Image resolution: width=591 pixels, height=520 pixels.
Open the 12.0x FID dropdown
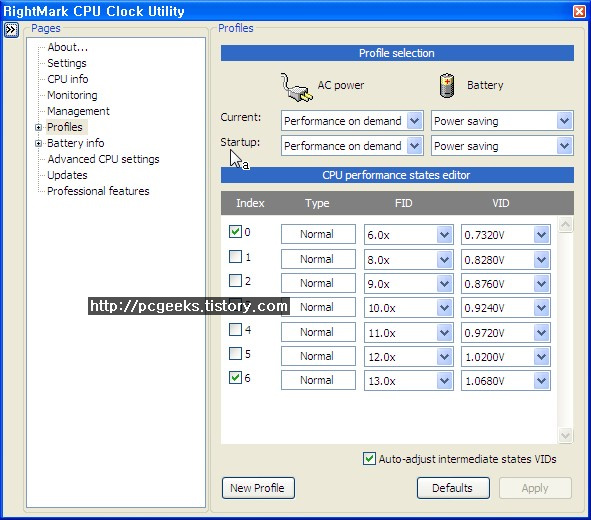point(444,356)
